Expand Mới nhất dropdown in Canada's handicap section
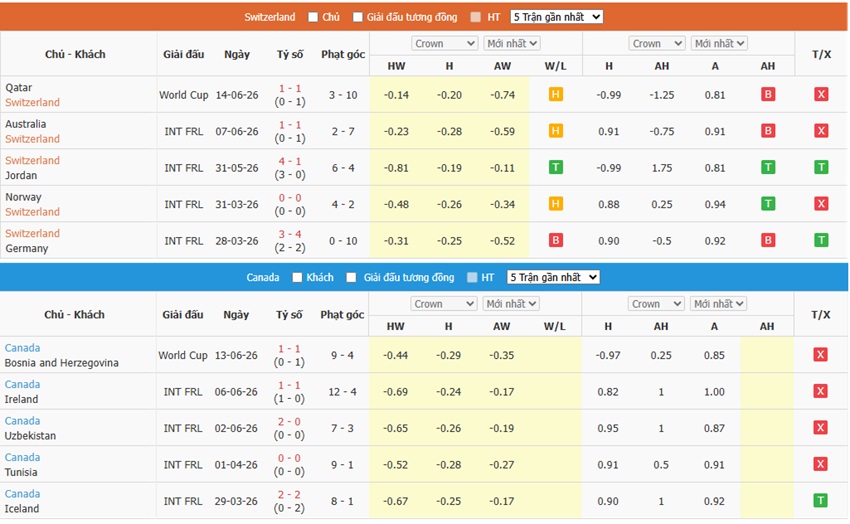 click(718, 304)
